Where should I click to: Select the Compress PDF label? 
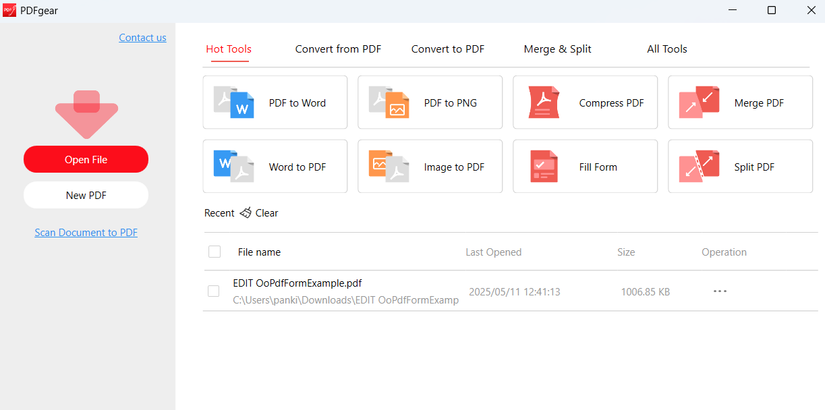(x=611, y=103)
